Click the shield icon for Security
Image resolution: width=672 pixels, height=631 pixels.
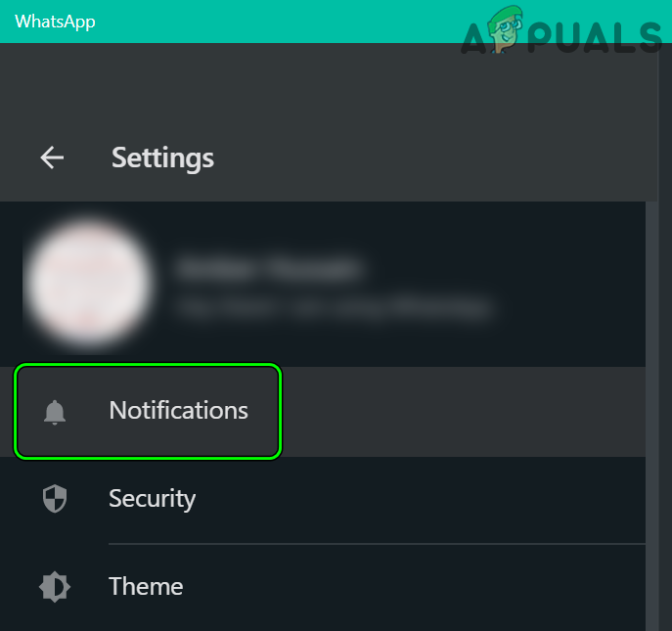pos(55,500)
